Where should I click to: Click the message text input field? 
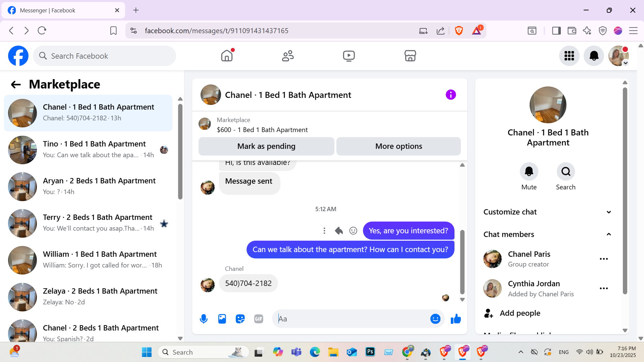pyautogui.click(x=352, y=319)
